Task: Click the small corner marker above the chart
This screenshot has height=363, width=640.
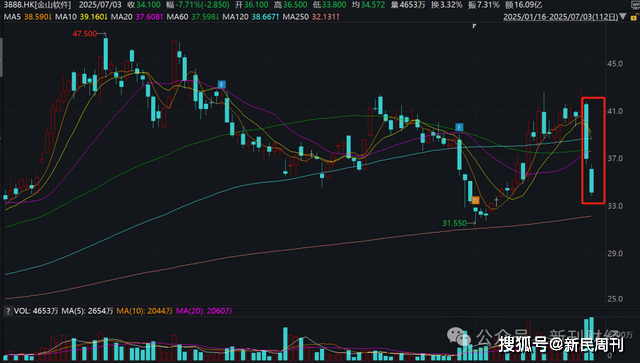Action: click(474, 26)
